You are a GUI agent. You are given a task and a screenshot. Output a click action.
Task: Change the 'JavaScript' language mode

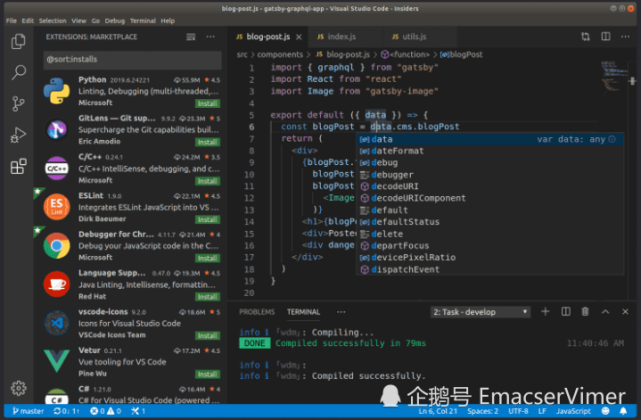click(x=573, y=411)
